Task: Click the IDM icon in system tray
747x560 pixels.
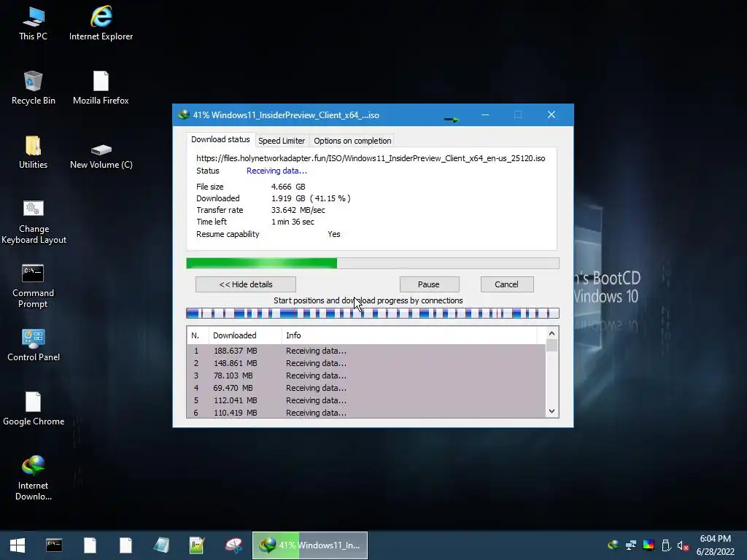Action: (613, 545)
